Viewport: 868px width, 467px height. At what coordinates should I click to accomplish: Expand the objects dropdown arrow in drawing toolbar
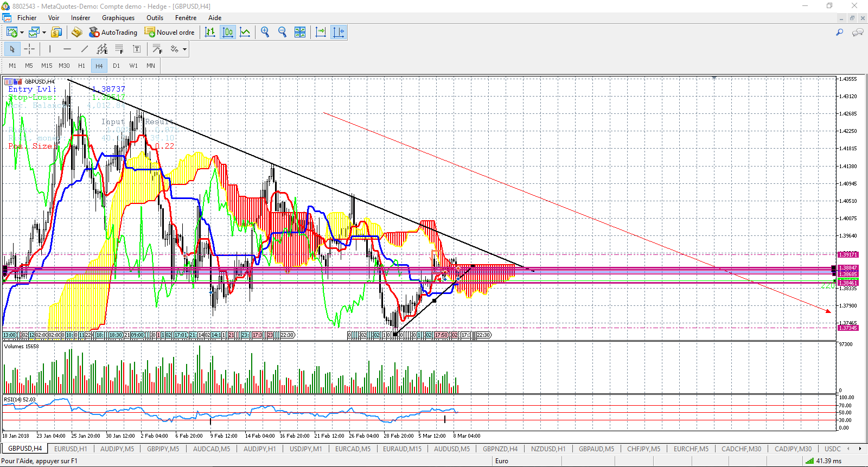pos(184,49)
